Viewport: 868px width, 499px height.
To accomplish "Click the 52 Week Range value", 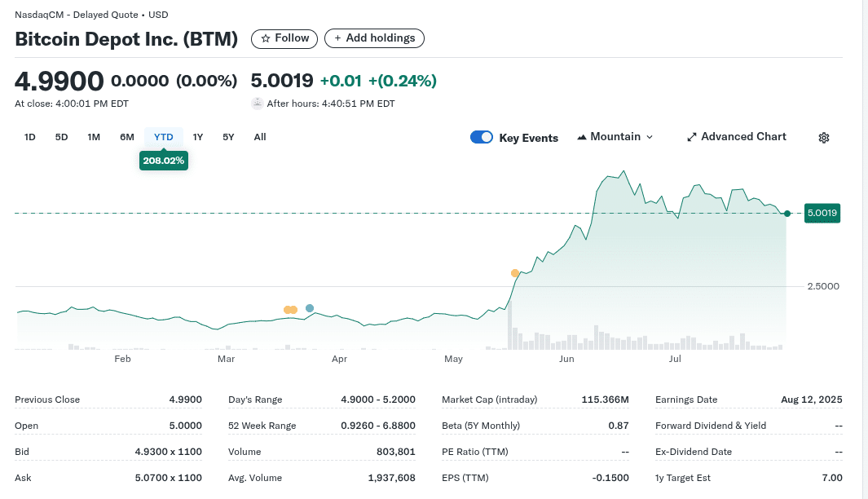I will pyautogui.click(x=378, y=426).
